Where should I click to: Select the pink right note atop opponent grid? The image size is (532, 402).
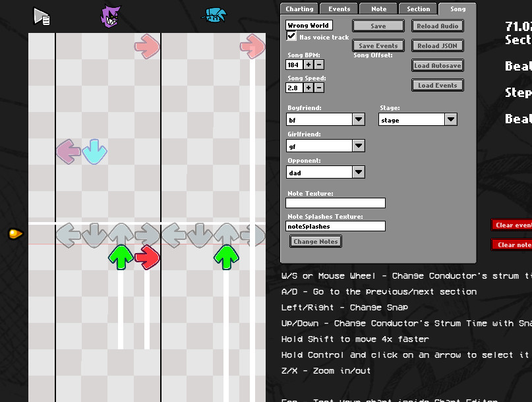point(147,46)
